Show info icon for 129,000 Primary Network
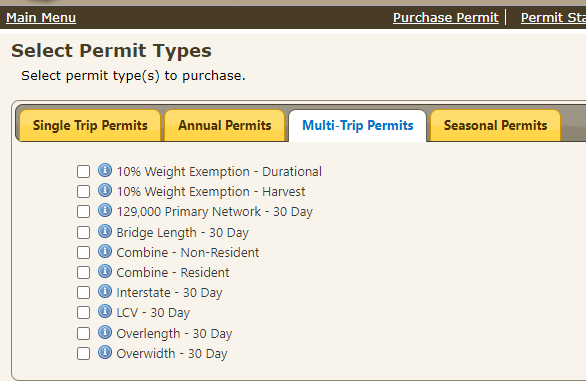This screenshot has height=381, width=586. coord(105,210)
